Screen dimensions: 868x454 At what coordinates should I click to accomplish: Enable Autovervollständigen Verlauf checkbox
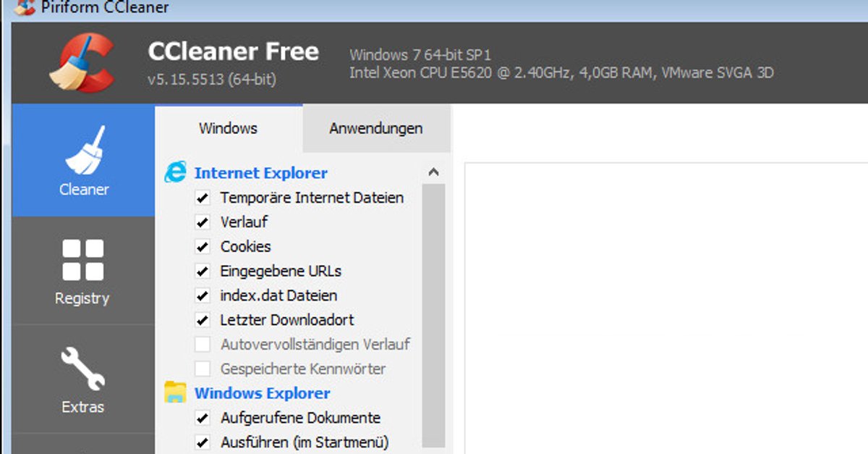coord(203,345)
